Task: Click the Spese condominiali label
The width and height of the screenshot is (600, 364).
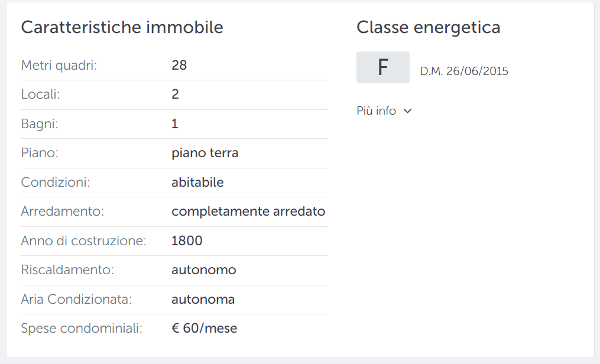Action: pyautogui.click(x=82, y=329)
